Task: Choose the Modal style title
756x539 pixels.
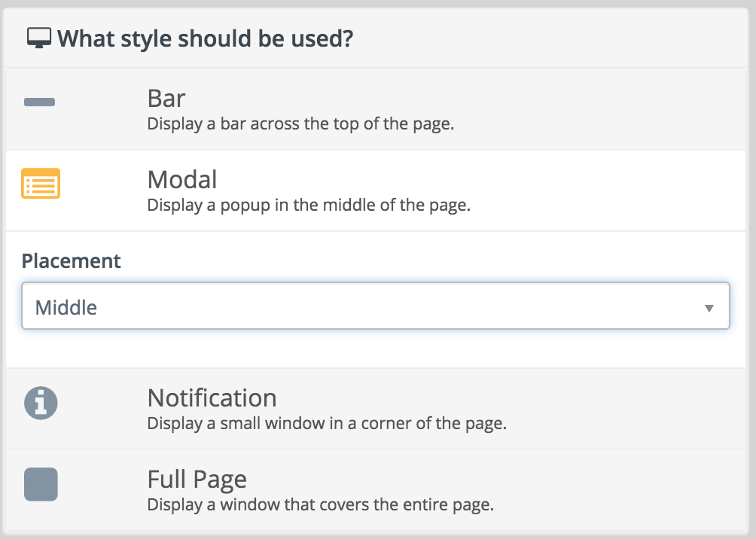Action: click(x=182, y=179)
